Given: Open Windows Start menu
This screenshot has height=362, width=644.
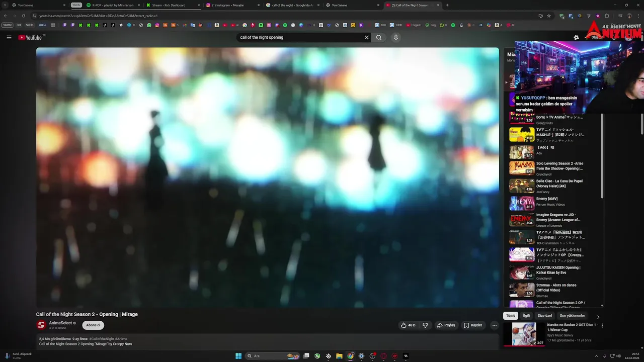Looking at the screenshot, I should coord(238,356).
